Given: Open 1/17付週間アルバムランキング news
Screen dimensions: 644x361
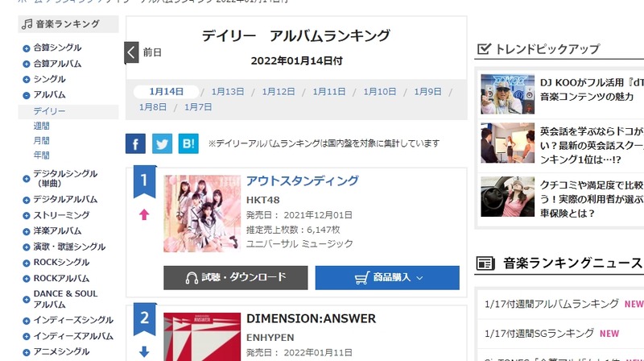Looking at the screenshot, I should tap(551, 304).
